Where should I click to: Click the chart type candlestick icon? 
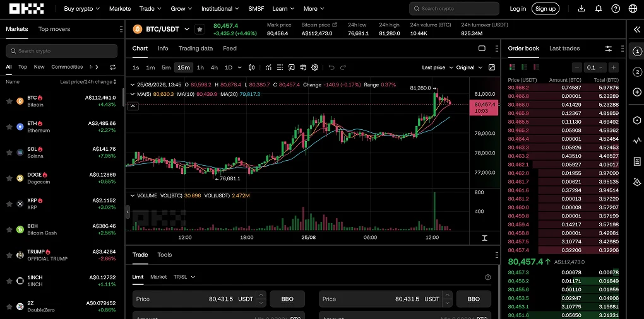[x=252, y=67]
